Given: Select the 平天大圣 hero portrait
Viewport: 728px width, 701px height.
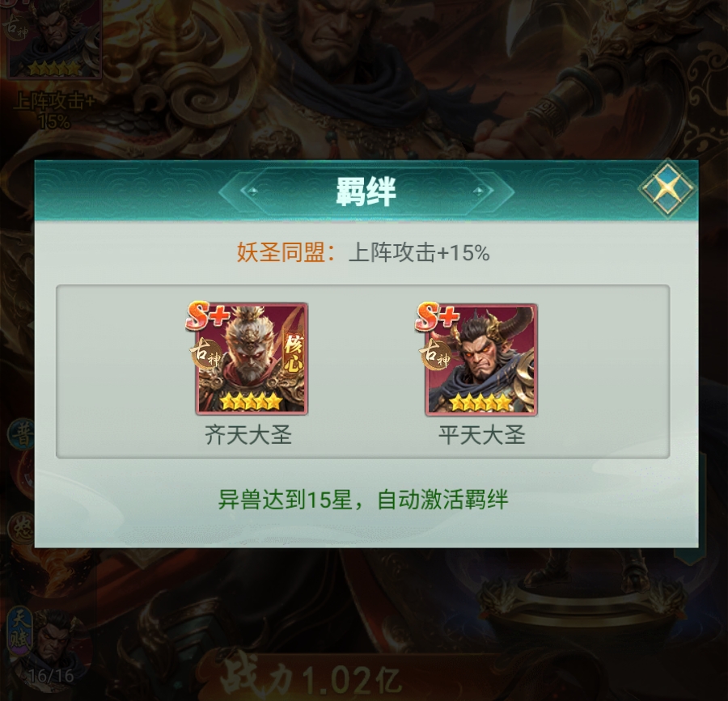Looking at the screenshot, I should click(481, 360).
